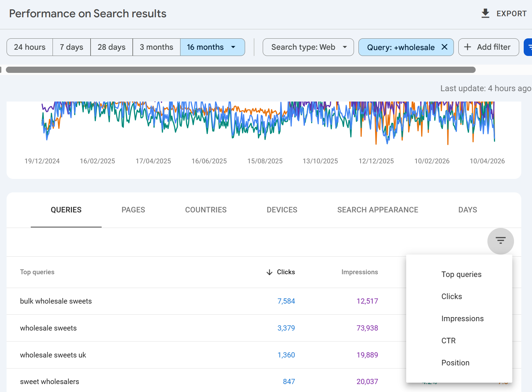Open the 'bulk wholesale sweets' query row
Screen dimensions: 532x392
click(x=56, y=301)
